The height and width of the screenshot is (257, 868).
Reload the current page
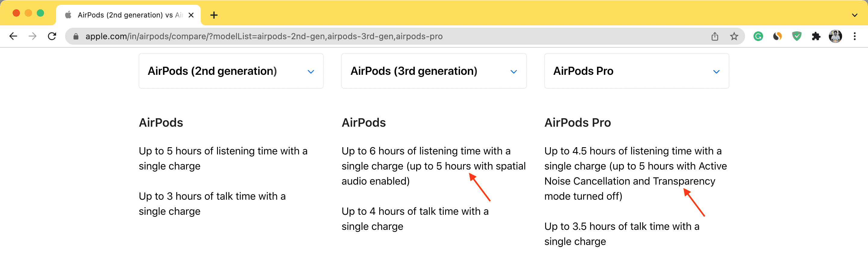point(52,36)
